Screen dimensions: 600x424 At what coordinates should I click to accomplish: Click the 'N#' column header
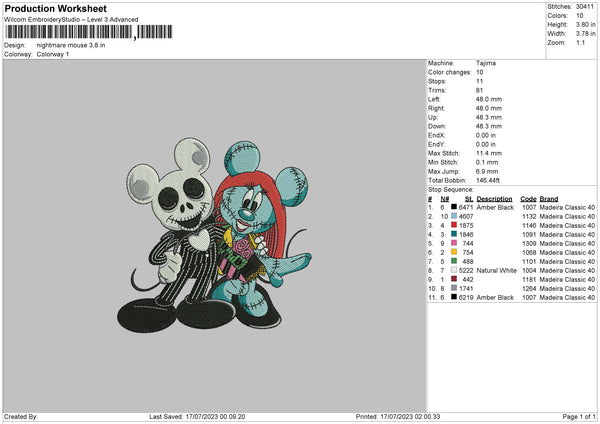[x=445, y=199]
